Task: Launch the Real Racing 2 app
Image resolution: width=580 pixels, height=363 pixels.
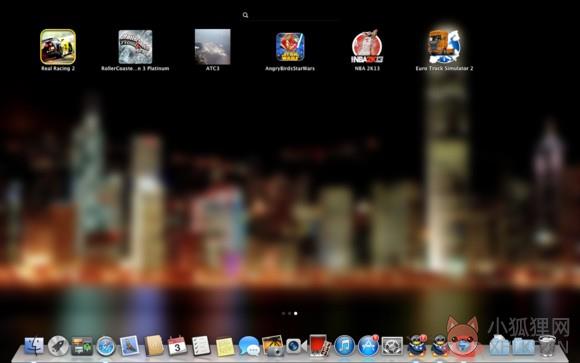Action: tap(58, 47)
